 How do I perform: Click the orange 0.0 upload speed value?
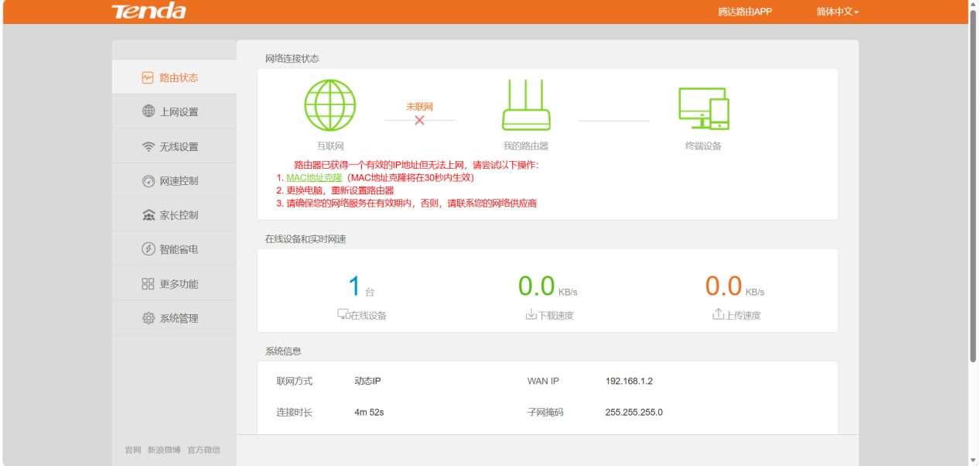click(724, 286)
